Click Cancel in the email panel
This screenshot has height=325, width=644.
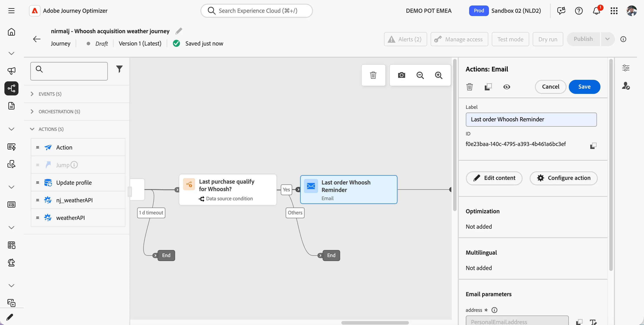point(551,87)
